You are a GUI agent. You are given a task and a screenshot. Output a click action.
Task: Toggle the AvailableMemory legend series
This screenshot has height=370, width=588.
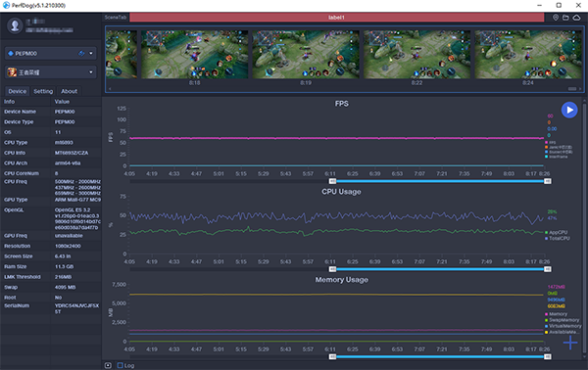coord(563,332)
